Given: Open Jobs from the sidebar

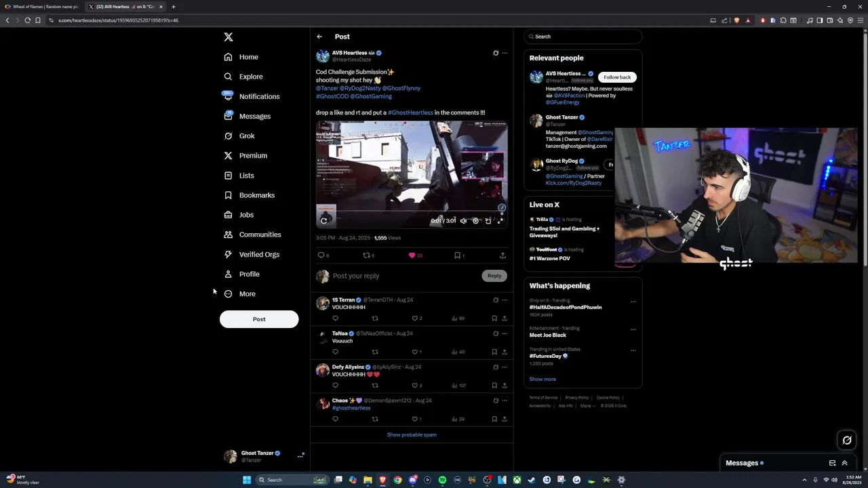Looking at the screenshot, I should 238,215.
